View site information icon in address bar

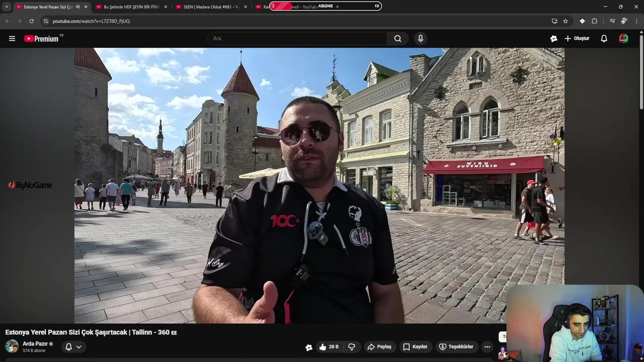46,21
